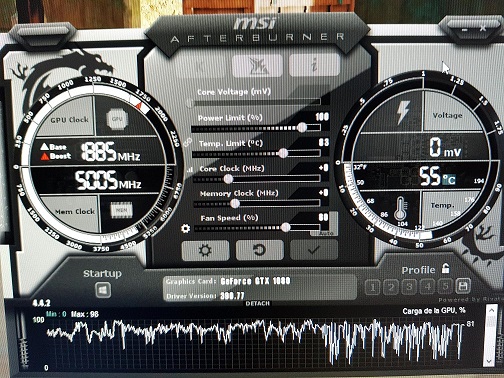Open settings with the gear button

point(205,250)
